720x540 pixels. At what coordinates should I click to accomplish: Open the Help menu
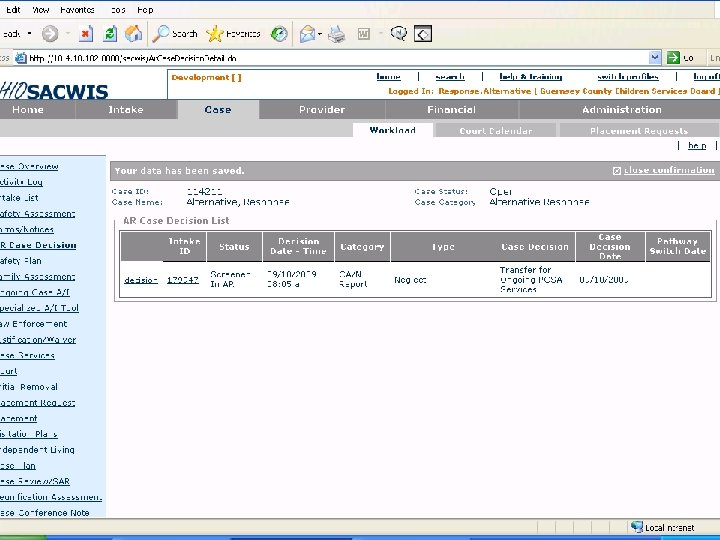point(145,10)
